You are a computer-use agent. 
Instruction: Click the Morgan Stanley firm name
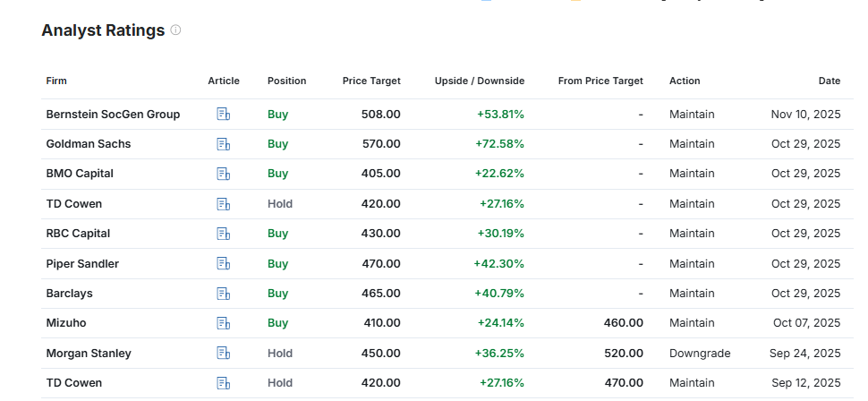89,354
